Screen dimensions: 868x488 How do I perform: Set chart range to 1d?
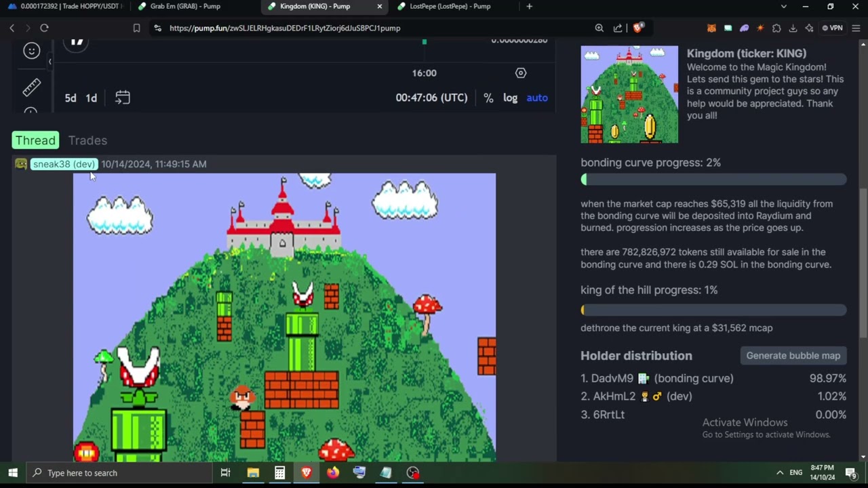coord(91,98)
